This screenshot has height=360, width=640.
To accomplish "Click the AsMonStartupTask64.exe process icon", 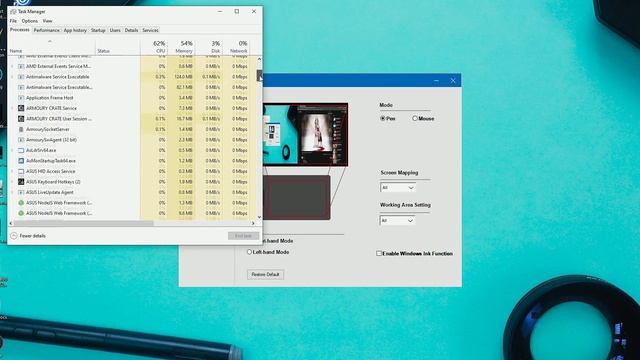I will pyautogui.click(x=21, y=161).
